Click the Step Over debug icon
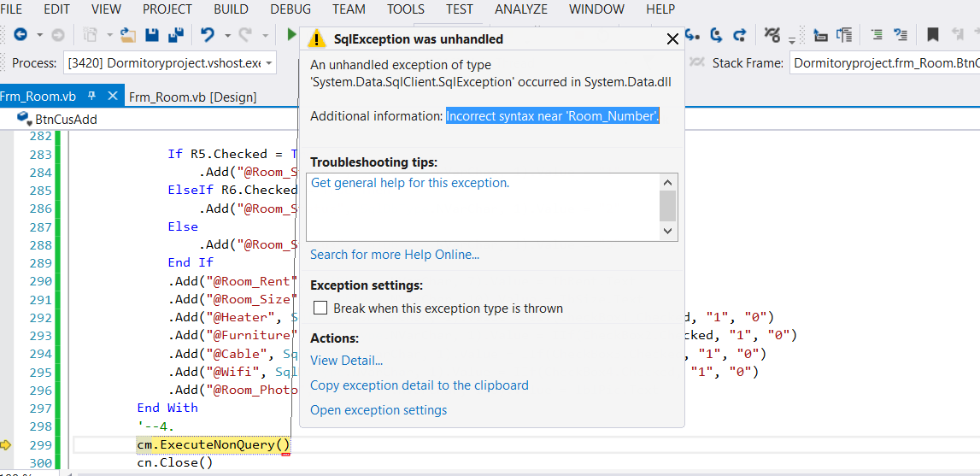The height and width of the screenshot is (476, 980). [x=716, y=35]
